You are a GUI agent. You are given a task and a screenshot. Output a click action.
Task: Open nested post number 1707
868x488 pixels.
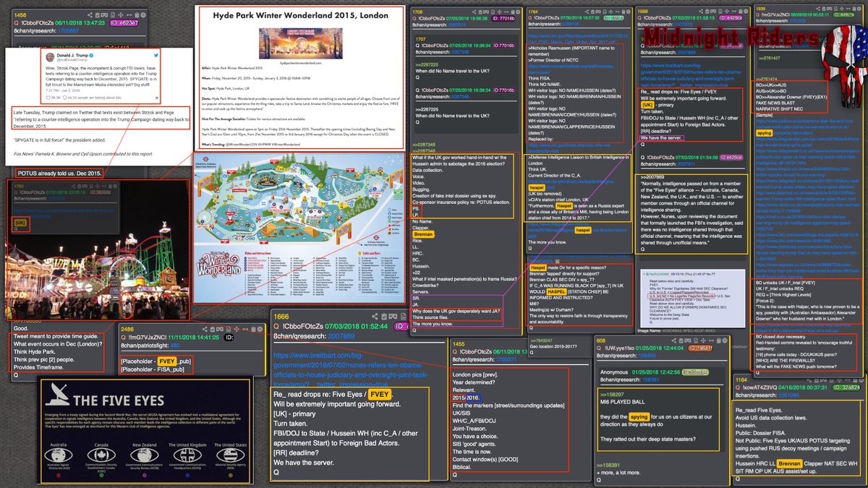tap(420, 39)
